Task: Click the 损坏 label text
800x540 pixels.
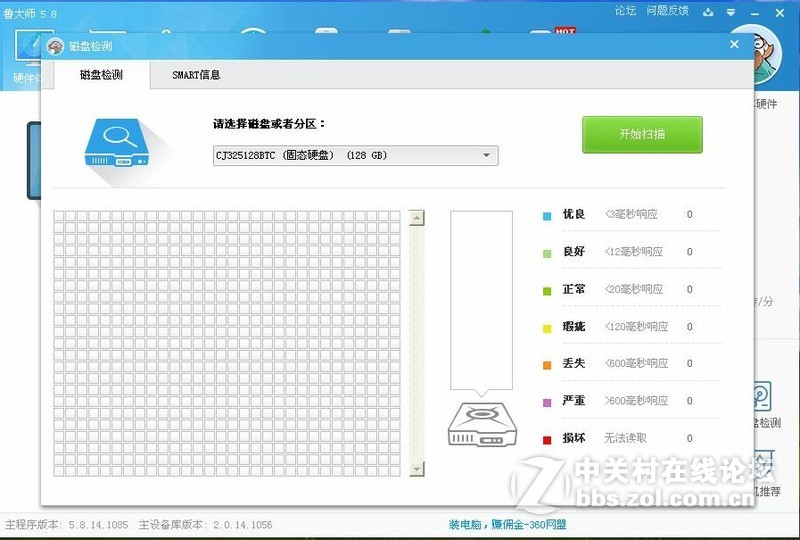Action: point(573,438)
